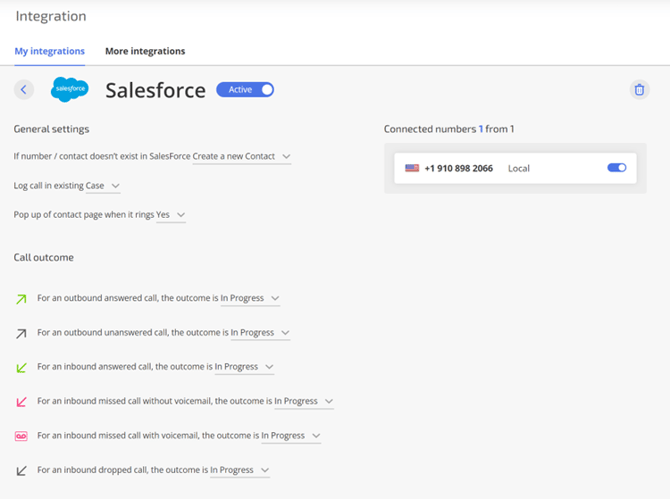This screenshot has height=499, width=670.
Task: Click the dark outbound unanswered call arrow icon
Action: (21, 333)
